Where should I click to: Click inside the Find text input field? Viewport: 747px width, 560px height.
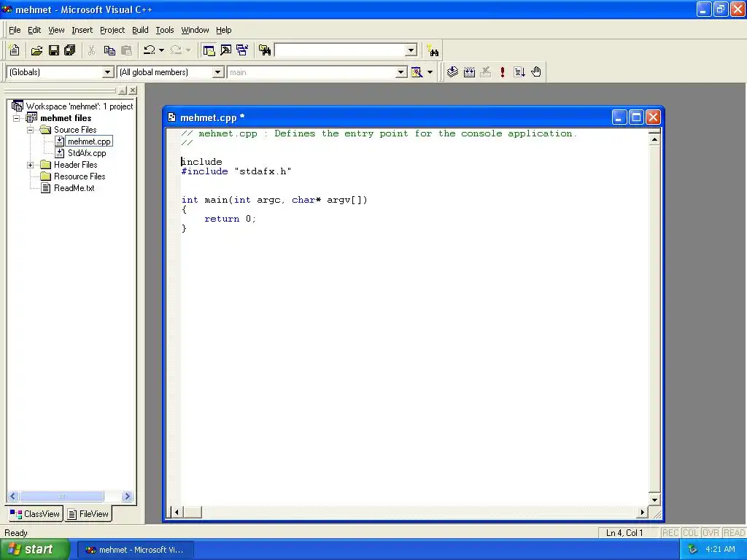(x=340, y=50)
